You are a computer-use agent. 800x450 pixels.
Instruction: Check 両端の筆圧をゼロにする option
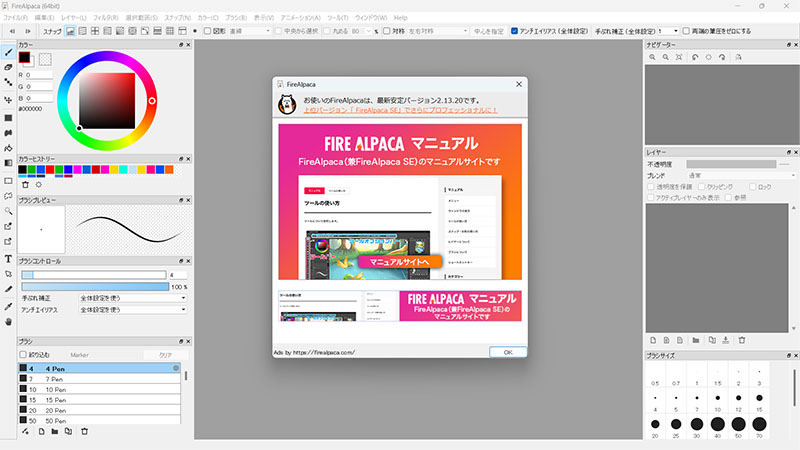pos(686,31)
